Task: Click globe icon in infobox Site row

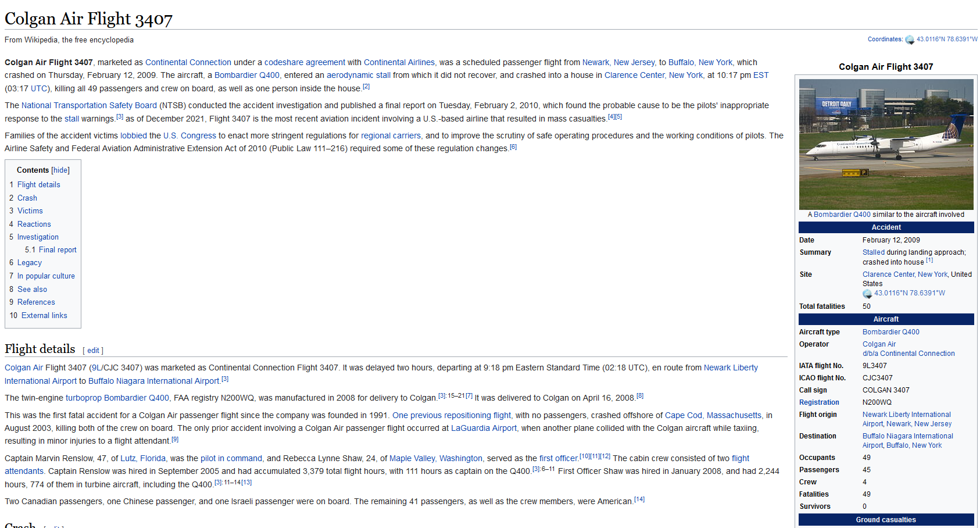Action: (867, 294)
